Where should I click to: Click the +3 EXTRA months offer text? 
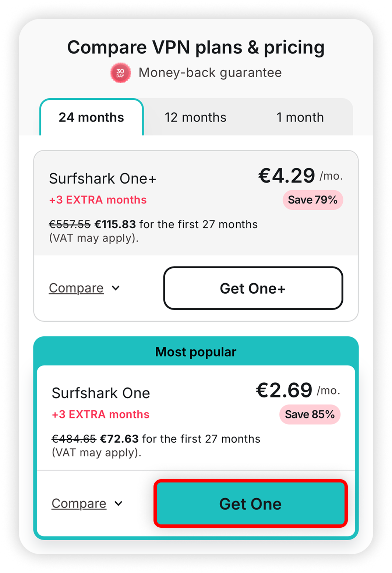click(x=98, y=200)
